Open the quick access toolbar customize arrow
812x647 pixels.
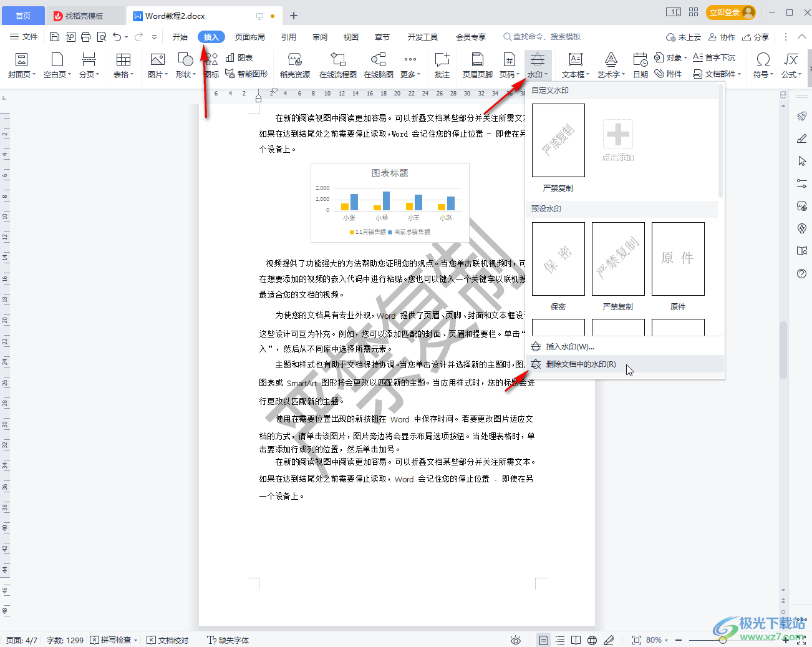(154, 37)
